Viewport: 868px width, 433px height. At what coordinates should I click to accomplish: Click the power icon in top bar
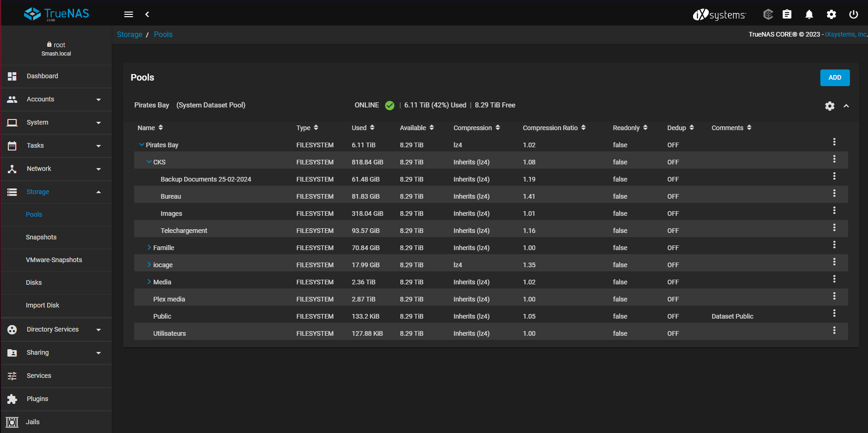(x=854, y=14)
